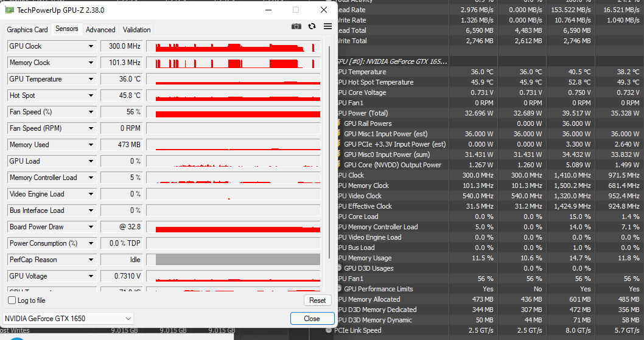Screen dimensions: 644x340
Task: Click PCIe Link Speed row icon
Action: coord(329,330)
